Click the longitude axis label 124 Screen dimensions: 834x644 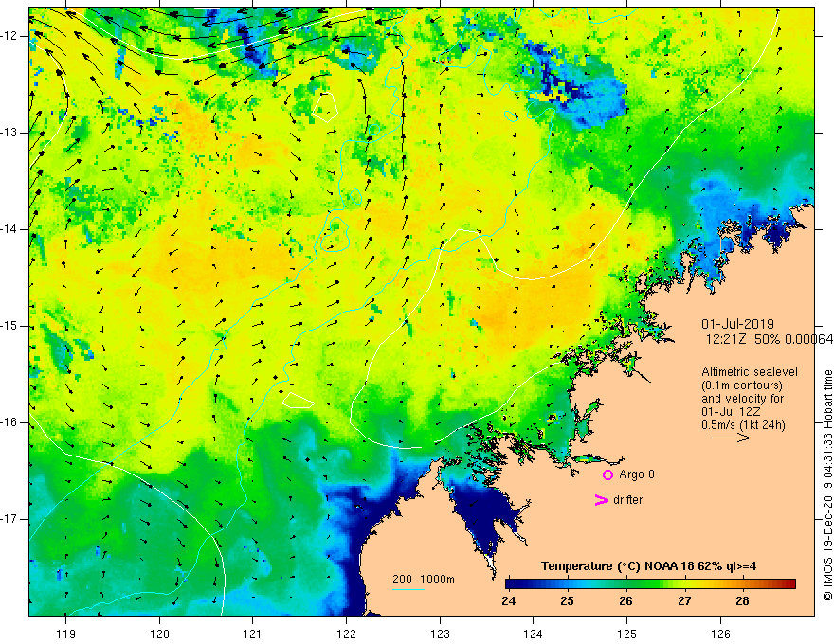(534, 634)
